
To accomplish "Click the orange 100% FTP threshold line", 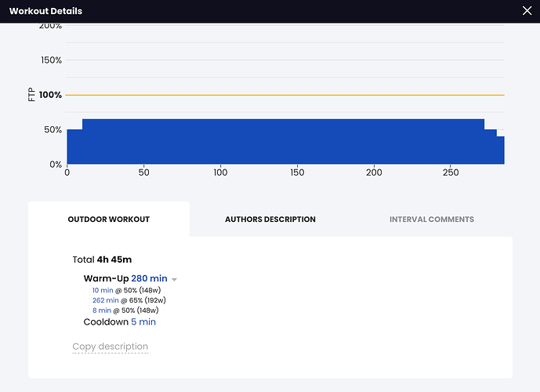I will click(284, 95).
